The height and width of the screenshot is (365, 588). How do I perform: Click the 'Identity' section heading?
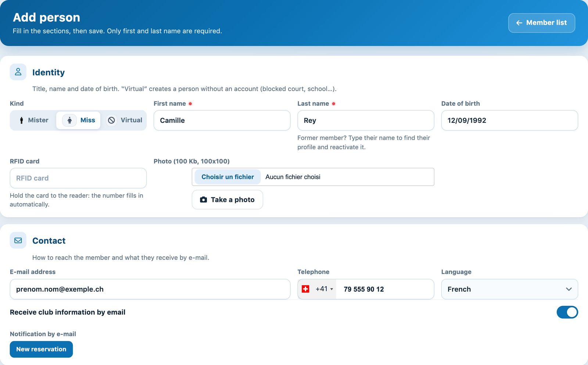point(49,72)
